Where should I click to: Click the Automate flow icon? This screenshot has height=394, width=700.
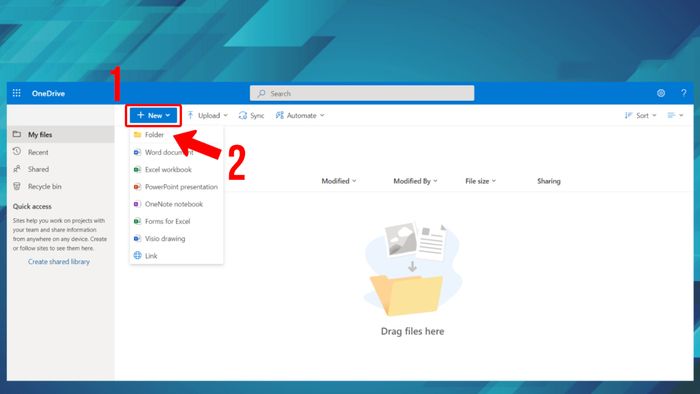tap(279, 115)
